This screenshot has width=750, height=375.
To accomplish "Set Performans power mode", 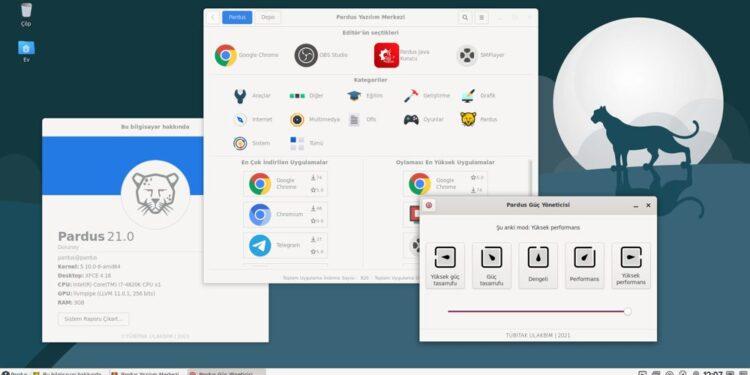I will (585, 265).
